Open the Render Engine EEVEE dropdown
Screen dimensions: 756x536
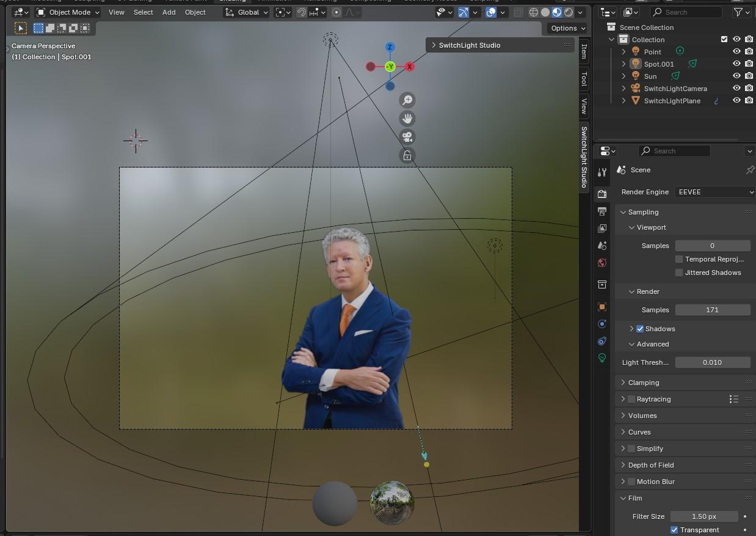click(x=715, y=192)
